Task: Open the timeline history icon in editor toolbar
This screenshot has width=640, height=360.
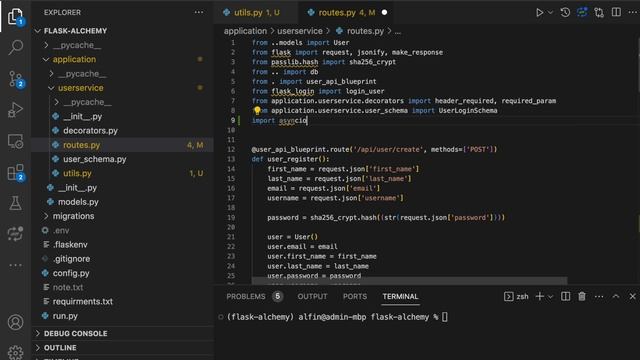Action: tap(565, 12)
